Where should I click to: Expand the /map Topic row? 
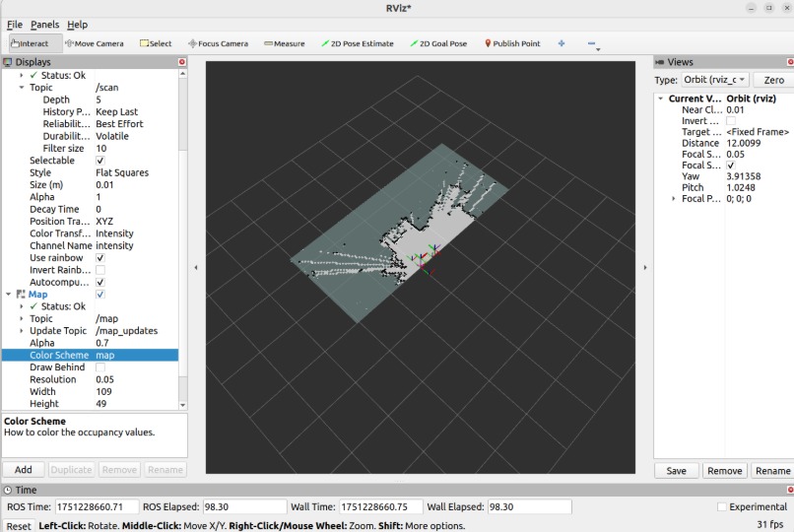(22, 318)
